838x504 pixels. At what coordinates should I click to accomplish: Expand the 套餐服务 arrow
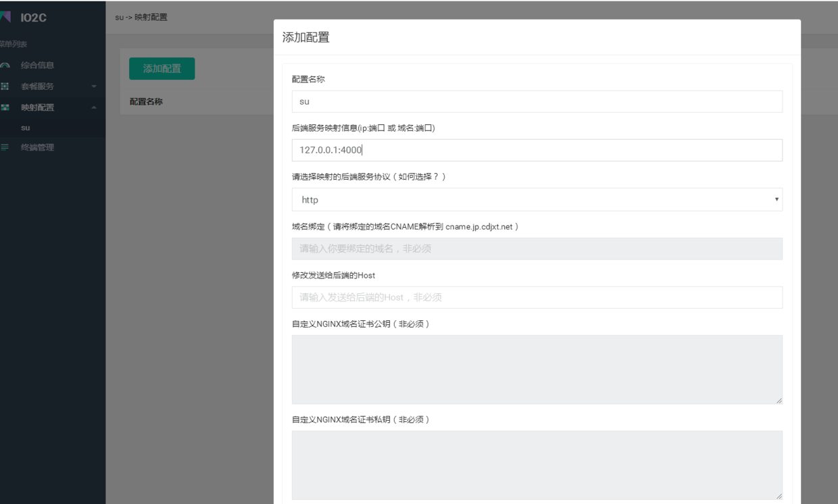pyautogui.click(x=94, y=86)
